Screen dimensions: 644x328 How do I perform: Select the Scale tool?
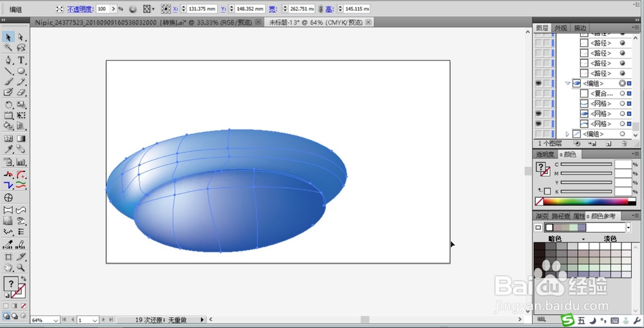[x=21, y=105]
